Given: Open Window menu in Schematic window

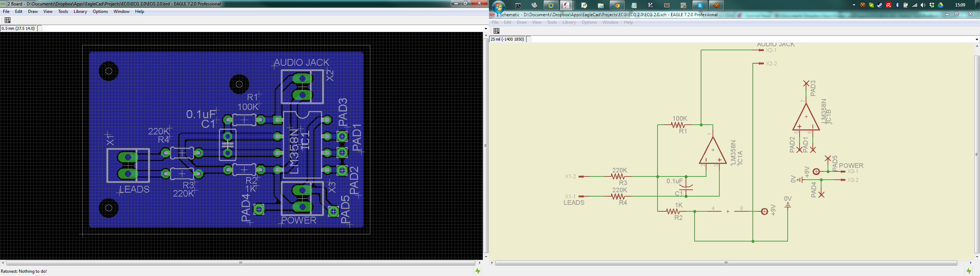Looking at the screenshot, I should (x=610, y=22).
